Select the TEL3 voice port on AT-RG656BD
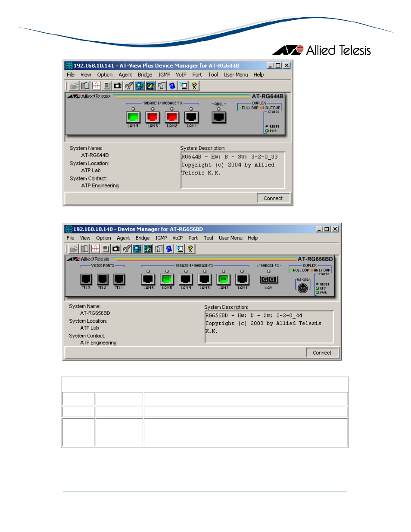The width and height of the screenshot is (411, 532). click(86, 279)
